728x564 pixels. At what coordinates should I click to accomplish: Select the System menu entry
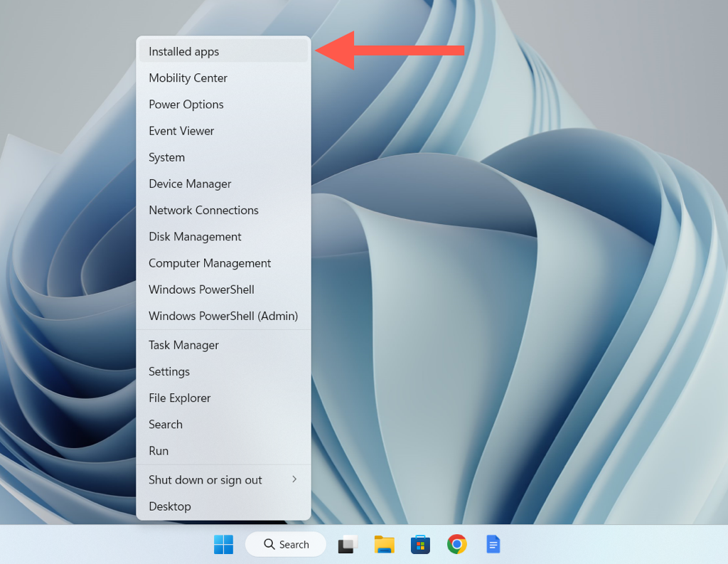pyautogui.click(x=223, y=157)
